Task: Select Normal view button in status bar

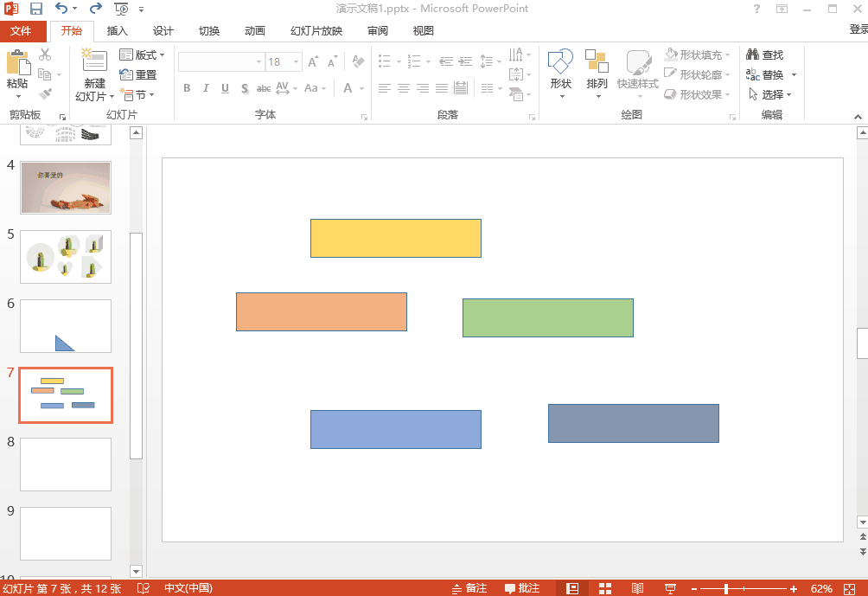Action: click(572, 588)
